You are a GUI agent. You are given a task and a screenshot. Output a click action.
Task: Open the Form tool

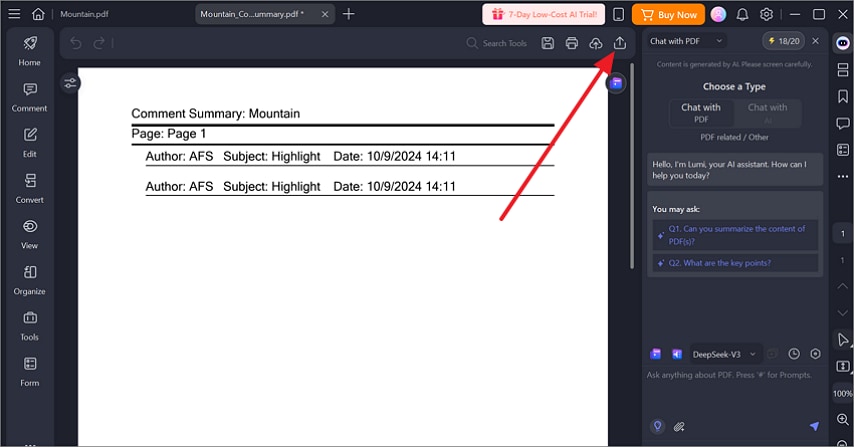[29, 371]
